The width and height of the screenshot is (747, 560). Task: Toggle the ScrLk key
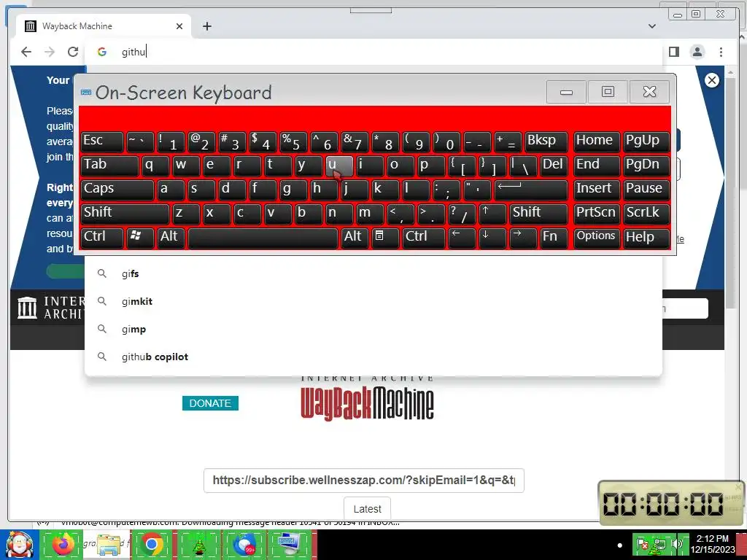[646, 213]
